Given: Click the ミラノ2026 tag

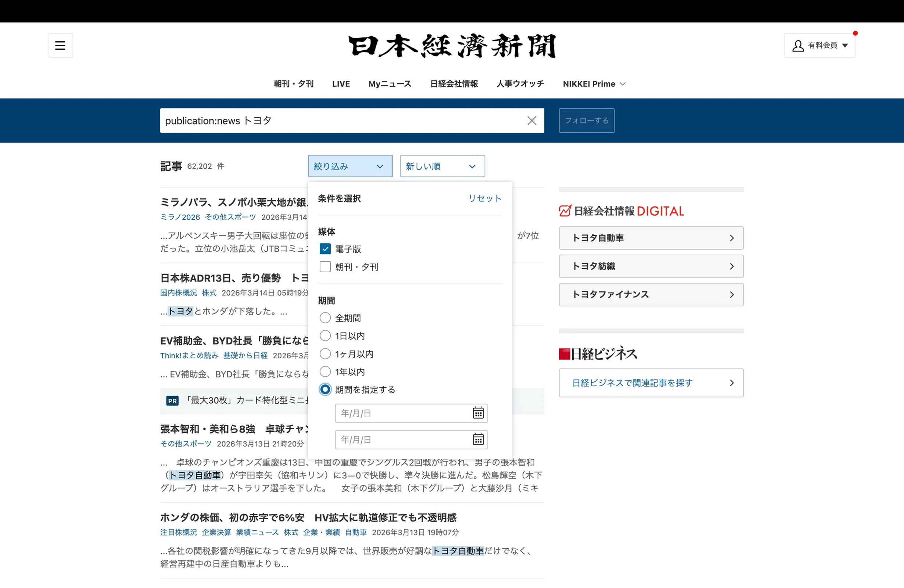Looking at the screenshot, I should tap(180, 217).
